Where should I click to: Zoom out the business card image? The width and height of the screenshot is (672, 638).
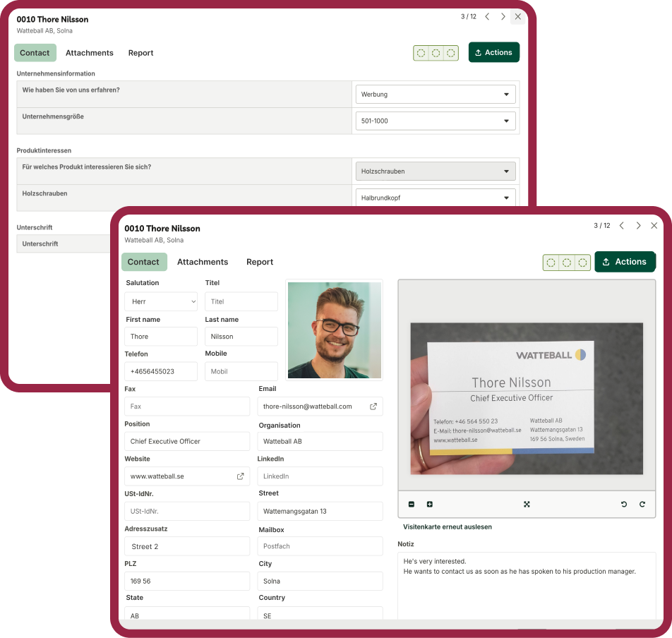412,504
